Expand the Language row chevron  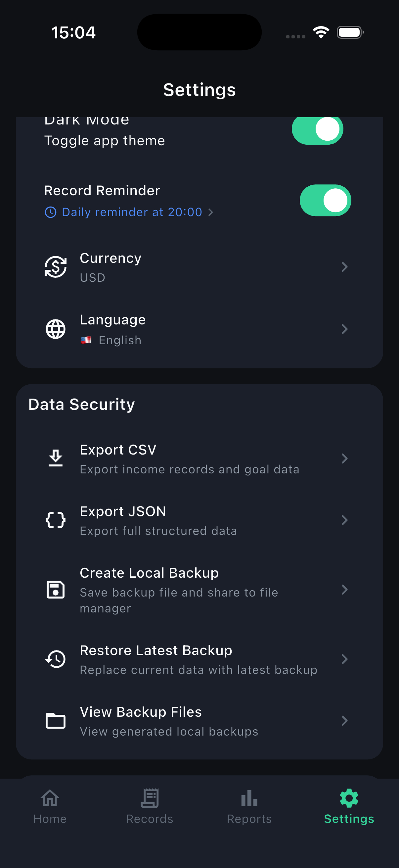pyautogui.click(x=344, y=329)
